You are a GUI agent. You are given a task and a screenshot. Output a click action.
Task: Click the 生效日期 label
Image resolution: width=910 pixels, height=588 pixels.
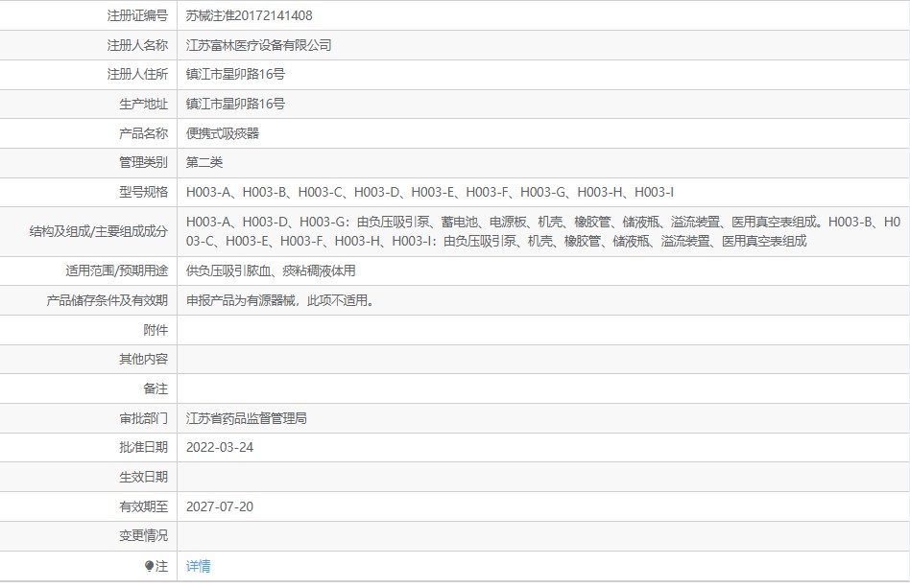point(143,477)
